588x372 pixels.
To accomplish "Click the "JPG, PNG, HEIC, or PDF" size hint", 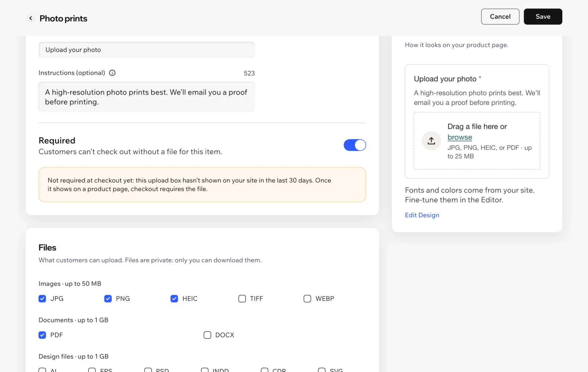I will [x=490, y=152].
